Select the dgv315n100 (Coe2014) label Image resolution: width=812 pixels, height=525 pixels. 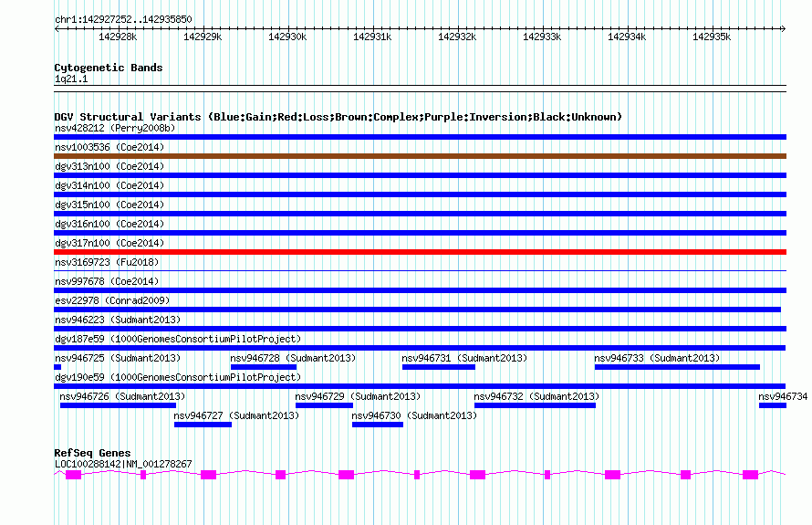point(109,205)
